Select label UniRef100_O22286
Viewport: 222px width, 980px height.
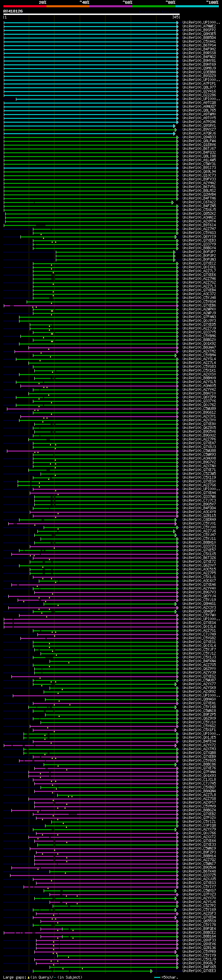click(x=199, y=95)
